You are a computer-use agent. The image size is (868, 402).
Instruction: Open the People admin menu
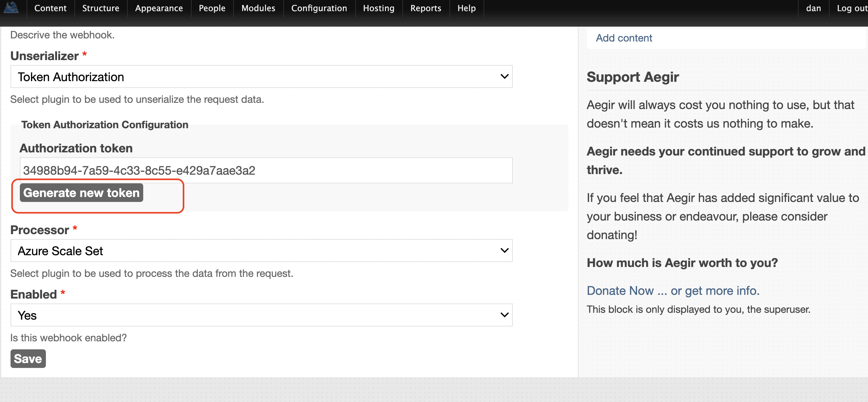click(x=212, y=8)
